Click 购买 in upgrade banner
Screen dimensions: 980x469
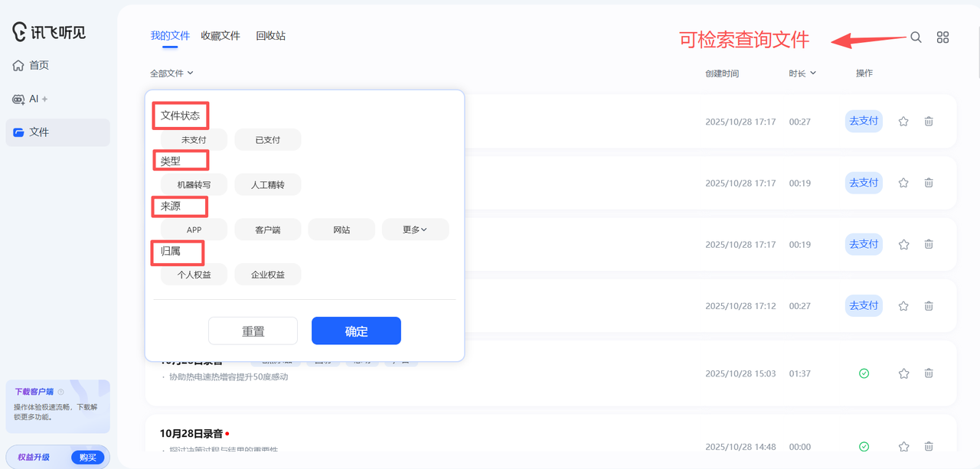[87, 458]
